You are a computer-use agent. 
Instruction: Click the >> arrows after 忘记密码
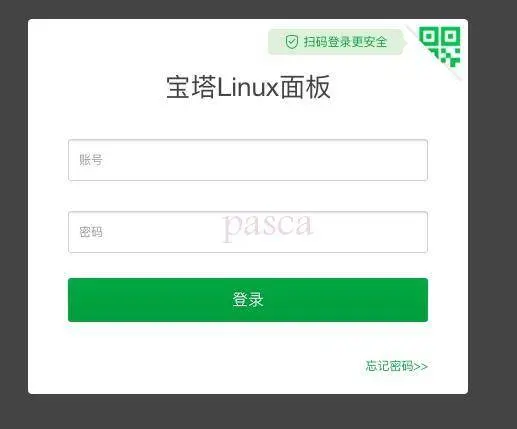421,366
